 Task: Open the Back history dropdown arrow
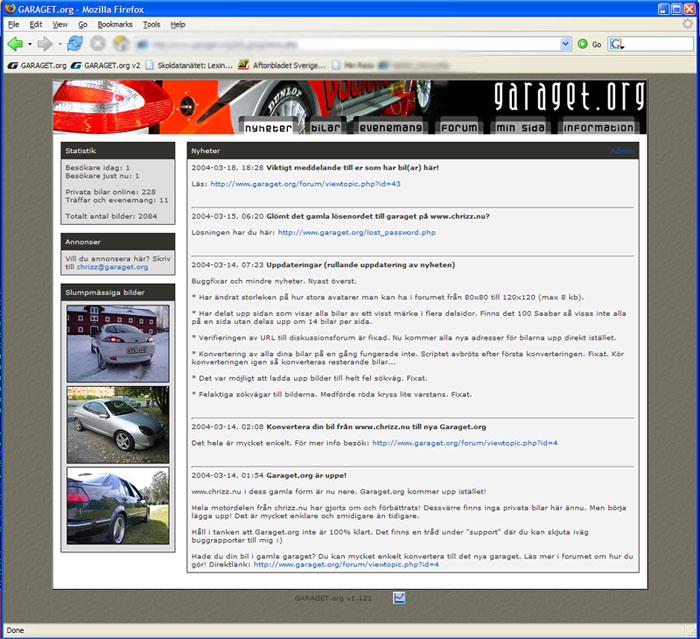(x=29, y=44)
